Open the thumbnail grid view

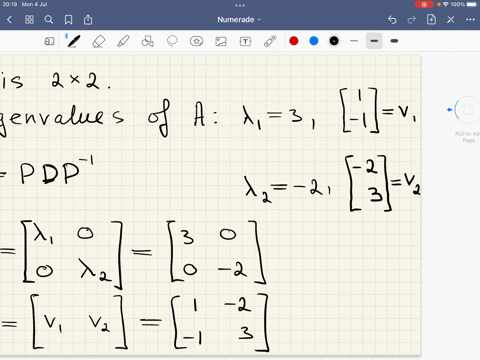coord(29,20)
